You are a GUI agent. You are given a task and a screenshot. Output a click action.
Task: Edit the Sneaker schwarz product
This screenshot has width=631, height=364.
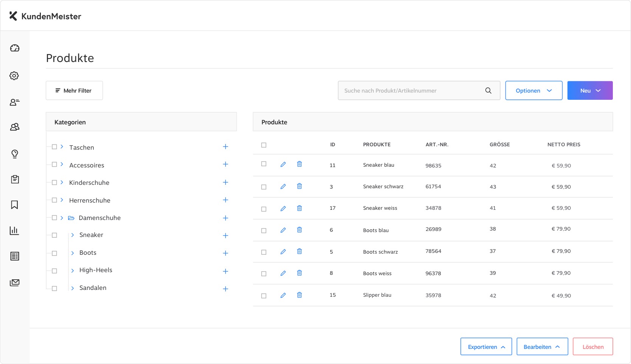283,186
